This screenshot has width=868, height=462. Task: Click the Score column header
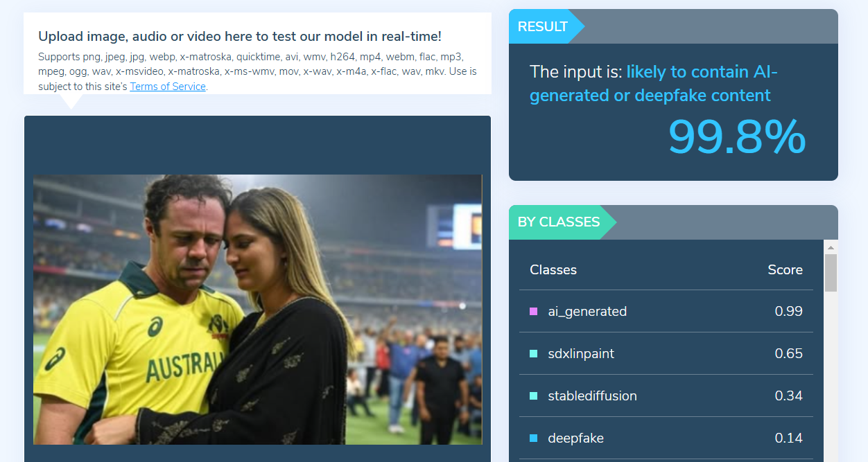785,270
